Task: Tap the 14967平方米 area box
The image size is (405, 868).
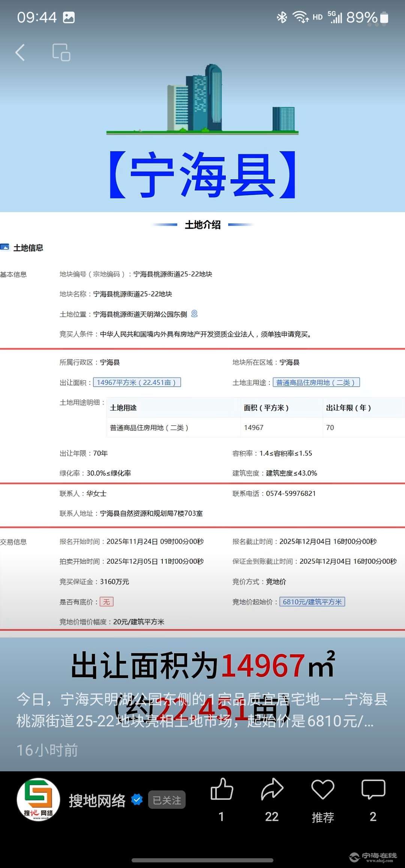Action: [x=137, y=382]
